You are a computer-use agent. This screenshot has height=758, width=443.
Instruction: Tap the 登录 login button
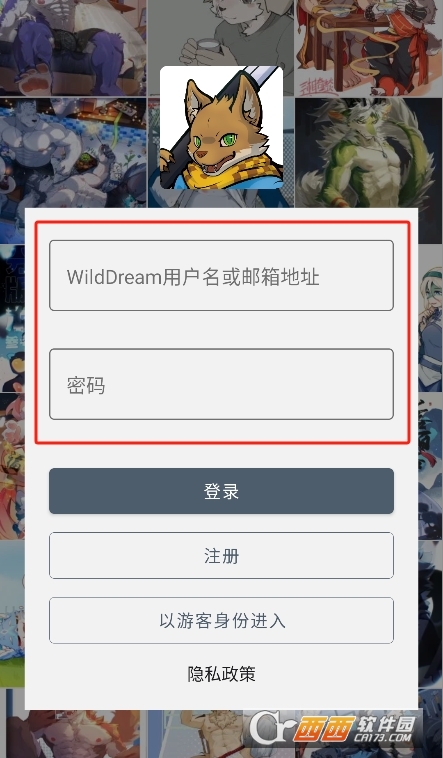coord(222,491)
